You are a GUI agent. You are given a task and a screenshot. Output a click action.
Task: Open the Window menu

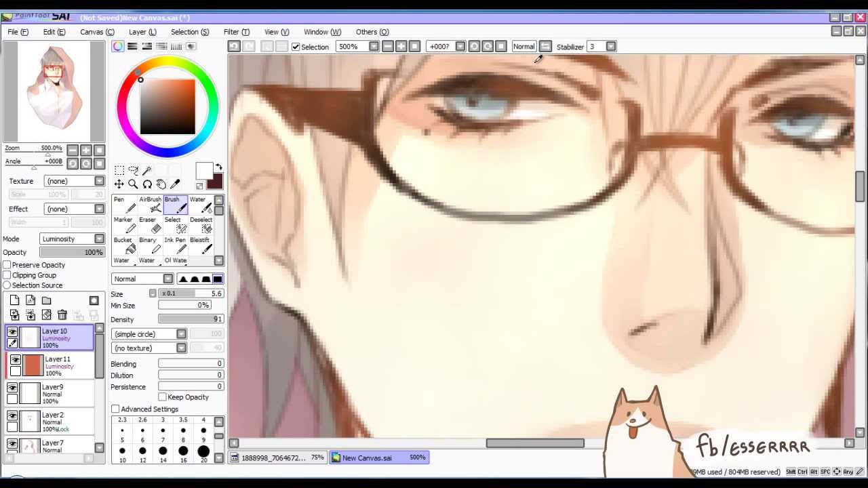pyautogui.click(x=322, y=32)
